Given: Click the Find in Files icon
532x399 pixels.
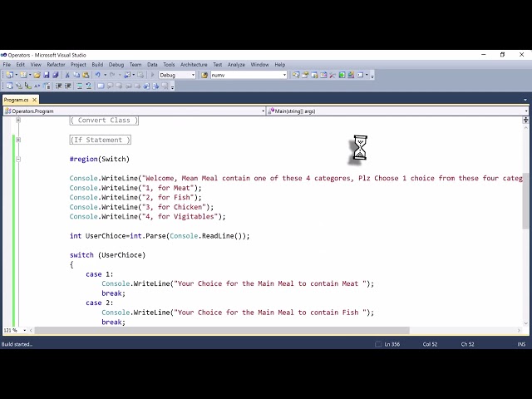Looking at the screenshot, I should coord(204,75).
